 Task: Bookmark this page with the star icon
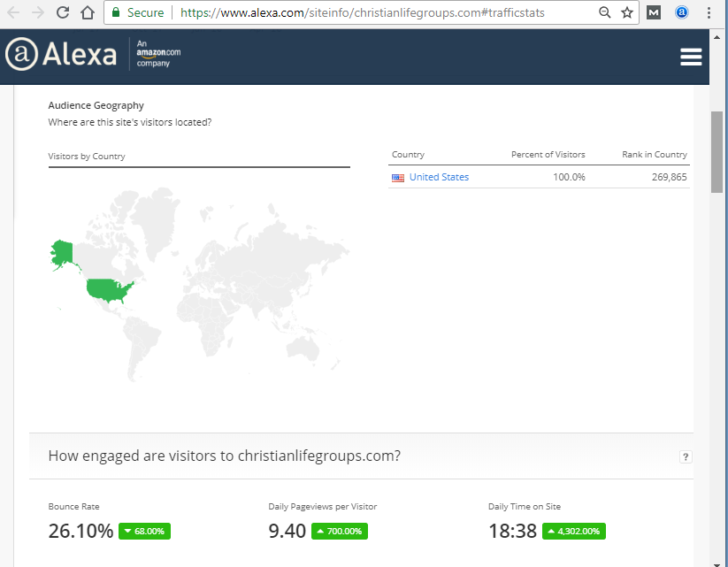click(627, 12)
